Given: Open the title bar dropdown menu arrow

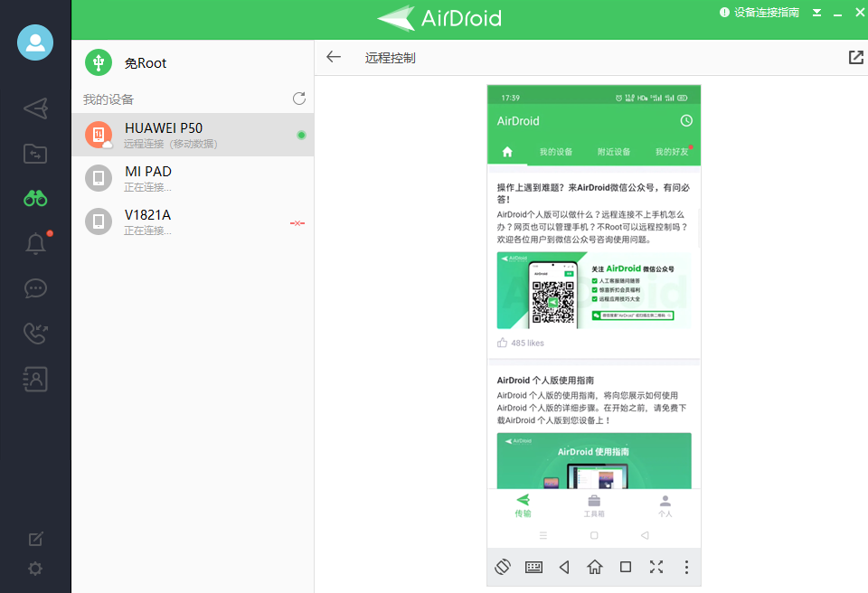Looking at the screenshot, I should tap(816, 13).
